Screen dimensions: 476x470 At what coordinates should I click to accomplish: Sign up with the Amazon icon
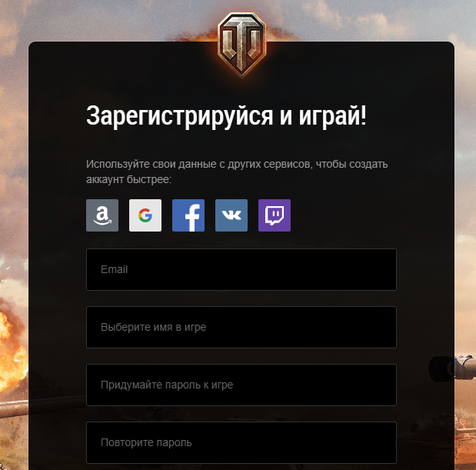(102, 215)
